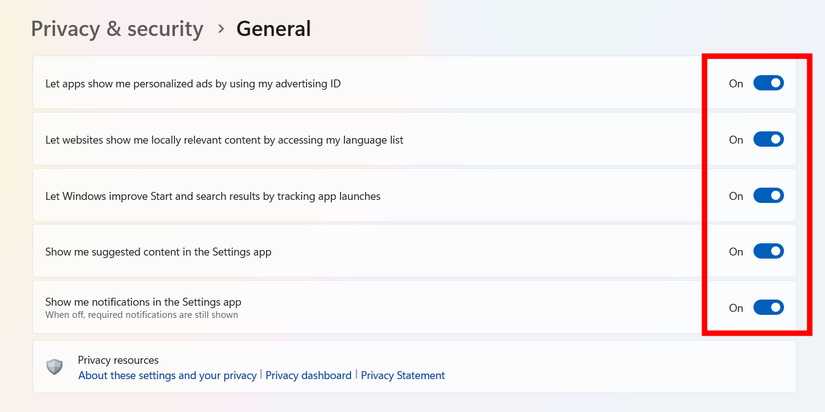
Task: Click the Privacy resources shield icon
Action: point(55,367)
